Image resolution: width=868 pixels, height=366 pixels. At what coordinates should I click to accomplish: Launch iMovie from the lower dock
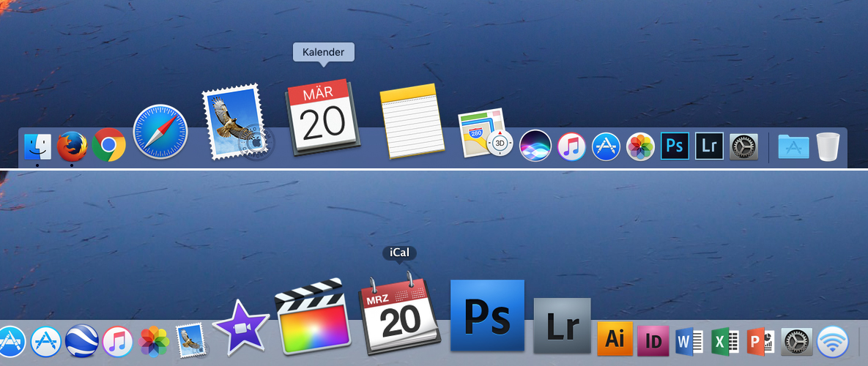(x=241, y=328)
